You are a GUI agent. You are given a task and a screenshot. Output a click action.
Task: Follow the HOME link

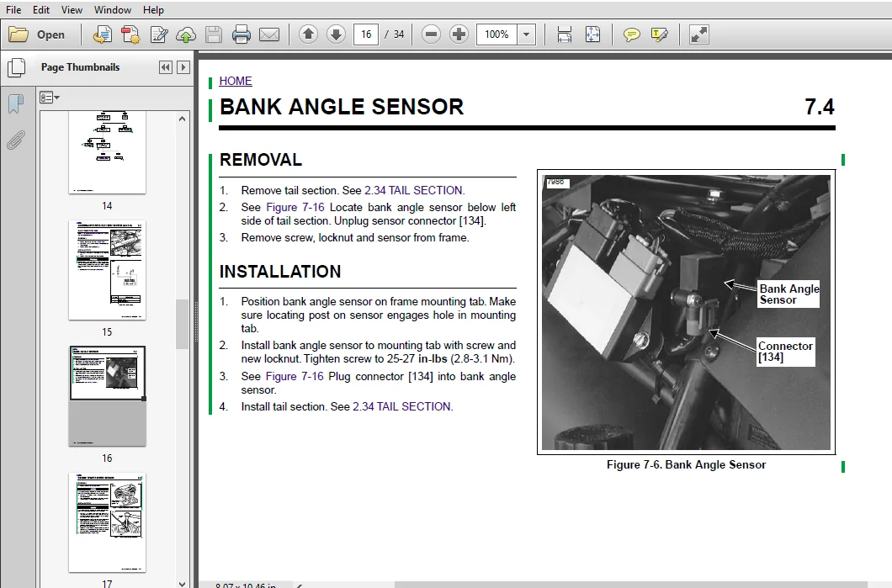[236, 81]
